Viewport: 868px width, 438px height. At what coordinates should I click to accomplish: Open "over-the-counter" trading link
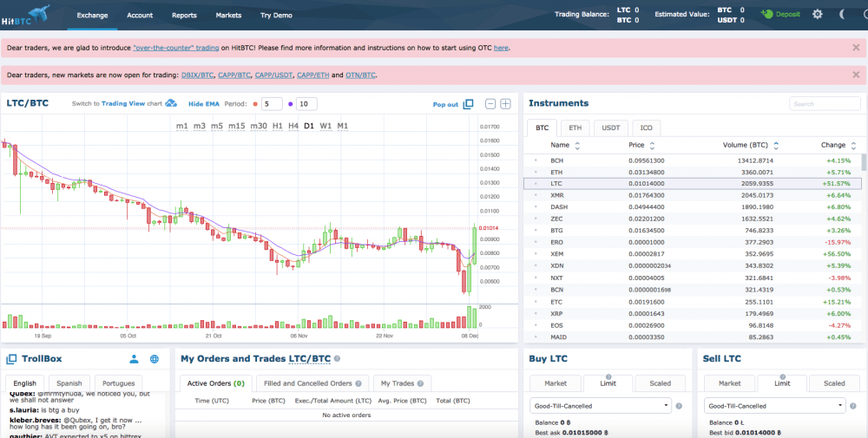point(176,48)
